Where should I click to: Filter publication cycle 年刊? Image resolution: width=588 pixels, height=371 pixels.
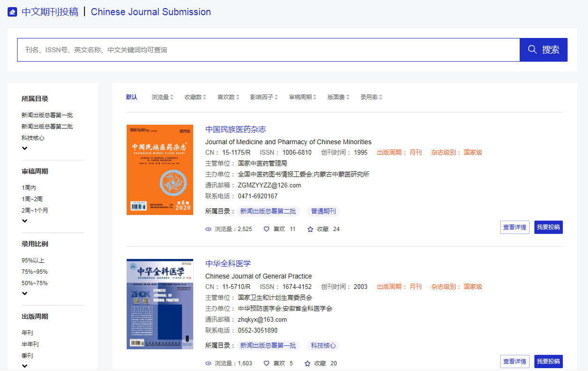pos(27,333)
